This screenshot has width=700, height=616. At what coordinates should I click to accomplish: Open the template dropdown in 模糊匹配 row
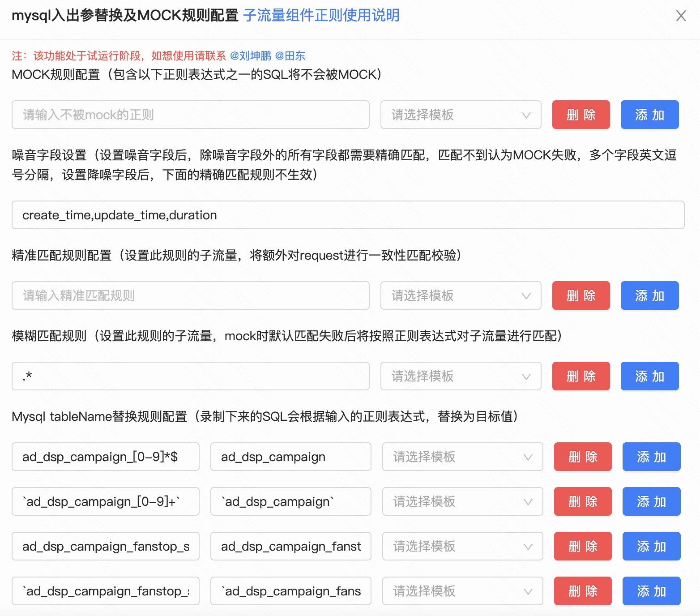click(461, 376)
